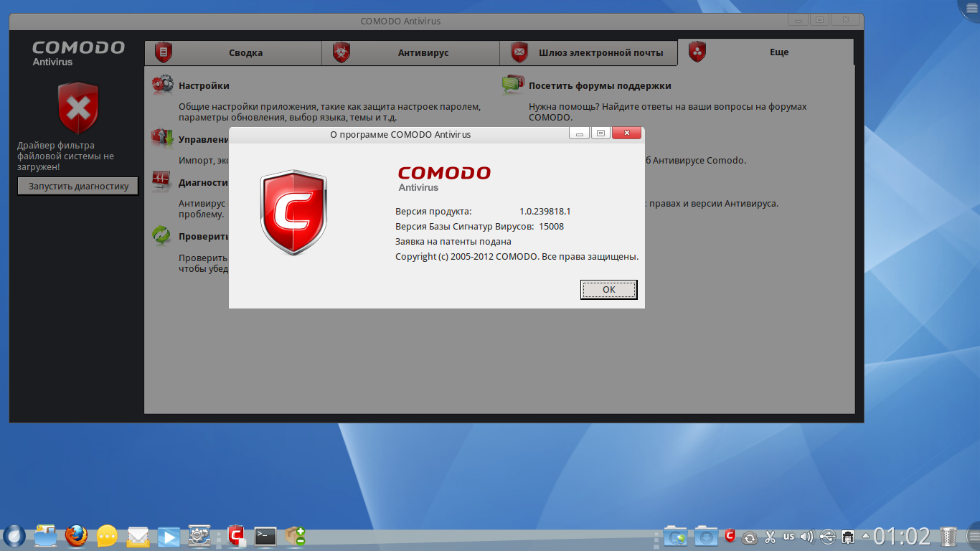980x551 pixels.
Task: Click the green refresh arrows update icon
Action: [x=161, y=235]
